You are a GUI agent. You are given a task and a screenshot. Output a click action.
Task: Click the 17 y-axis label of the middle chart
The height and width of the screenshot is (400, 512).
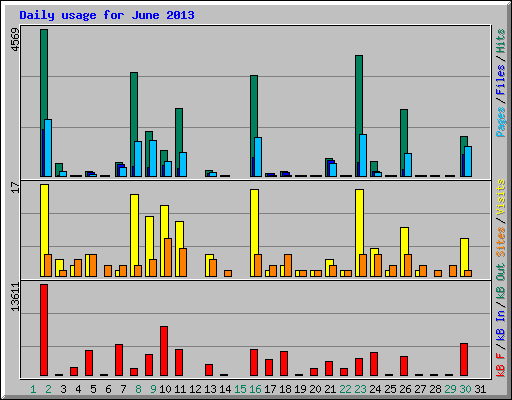15,188
